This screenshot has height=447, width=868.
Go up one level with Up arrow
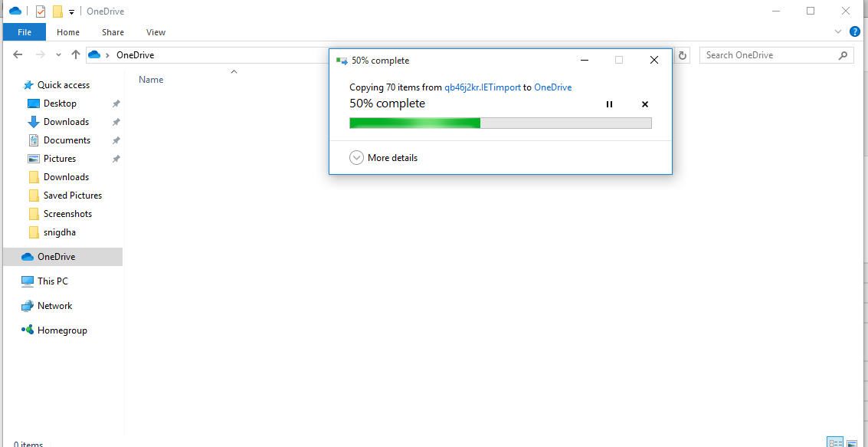pos(76,55)
